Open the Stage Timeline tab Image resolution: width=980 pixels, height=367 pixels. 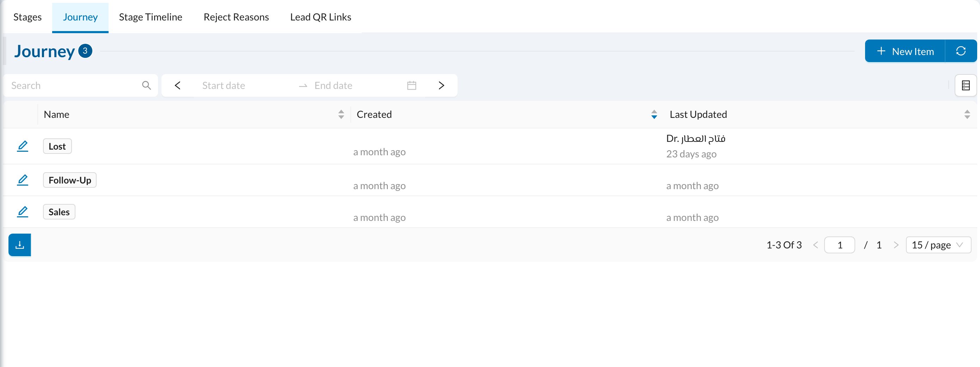(151, 17)
